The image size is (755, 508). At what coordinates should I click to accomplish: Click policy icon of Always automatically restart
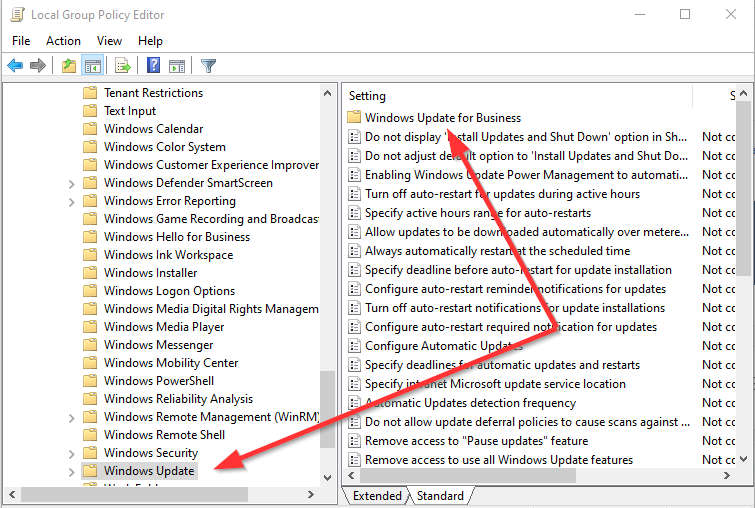coord(354,250)
